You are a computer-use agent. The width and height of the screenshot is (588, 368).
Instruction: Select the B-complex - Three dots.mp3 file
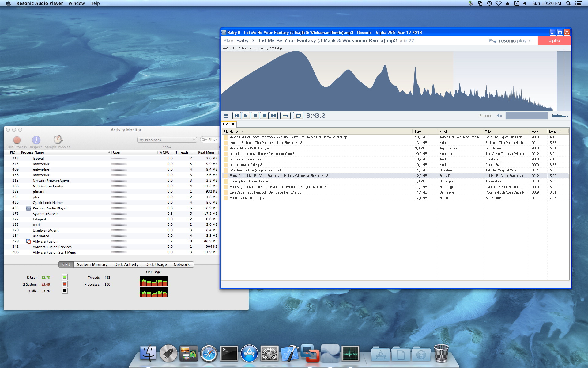(x=251, y=181)
